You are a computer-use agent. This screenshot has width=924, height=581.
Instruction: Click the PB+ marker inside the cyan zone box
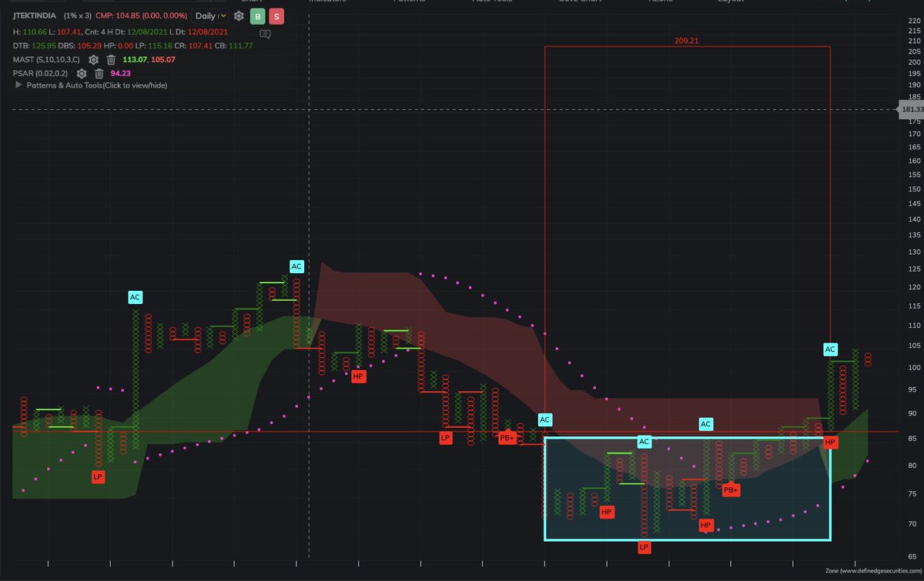pyautogui.click(x=730, y=489)
